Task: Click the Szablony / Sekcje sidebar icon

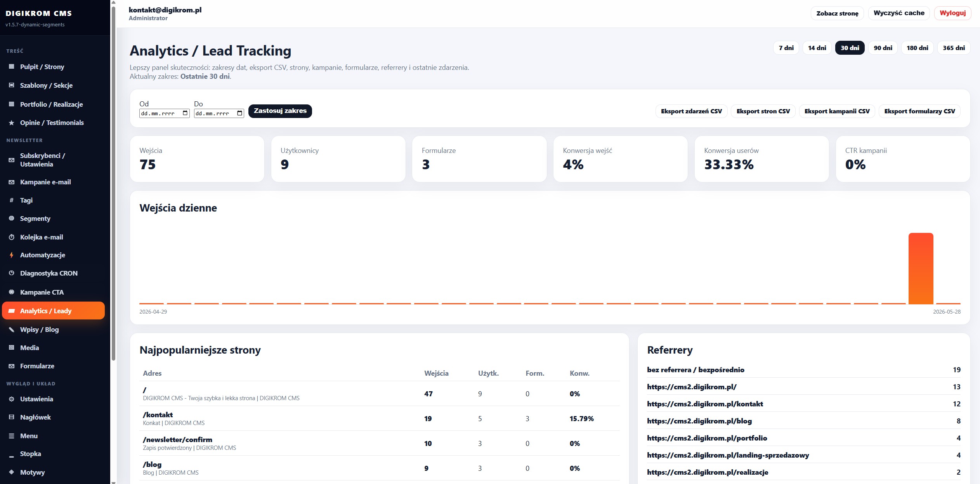Action: pyautogui.click(x=12, y=85)
